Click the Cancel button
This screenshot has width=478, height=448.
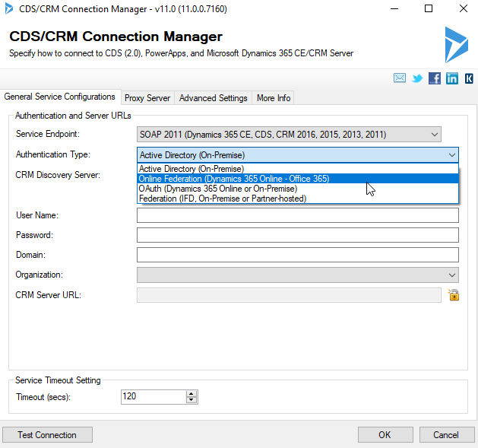(x=447, y=434)
